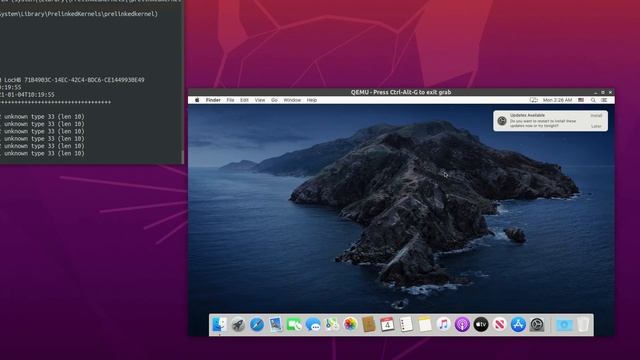Viewport: 640px width, 360px height.
Task: Open System Preferences gear icon in dock
Action: pyautogui.click(x=537, y=325)
